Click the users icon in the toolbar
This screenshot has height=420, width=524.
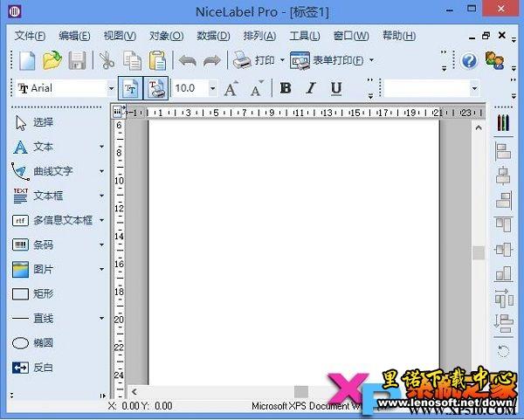point(494,60)
